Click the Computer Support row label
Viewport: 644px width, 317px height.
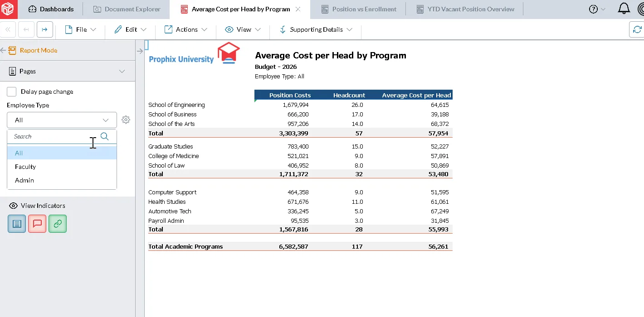point(172,192)
